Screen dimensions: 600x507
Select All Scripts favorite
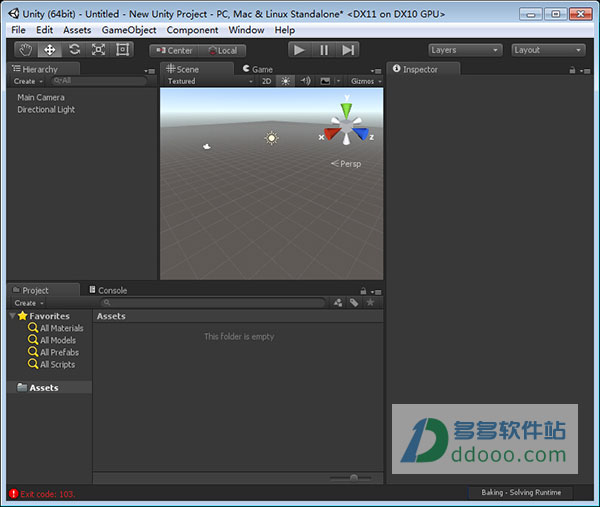click(52, 364)
